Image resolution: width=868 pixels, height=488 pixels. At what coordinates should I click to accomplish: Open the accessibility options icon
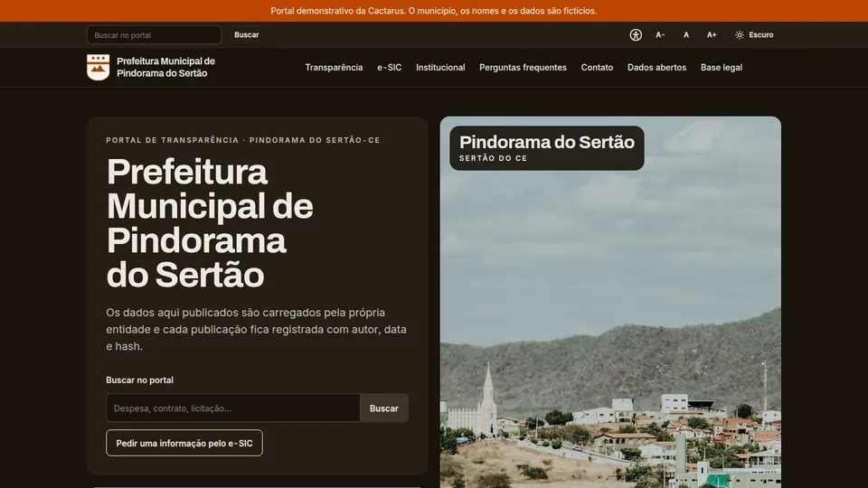click(x=636, y=35)
